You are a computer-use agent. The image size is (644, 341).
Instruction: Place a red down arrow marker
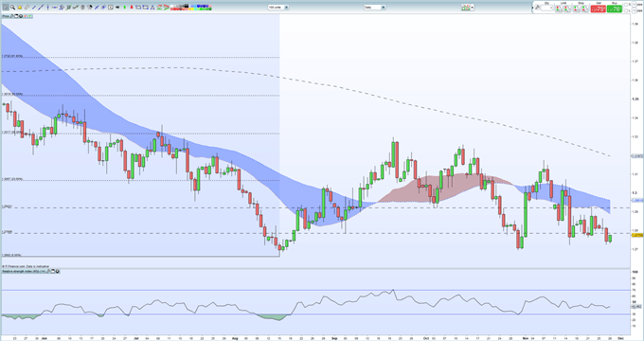[x=132, y=7]
